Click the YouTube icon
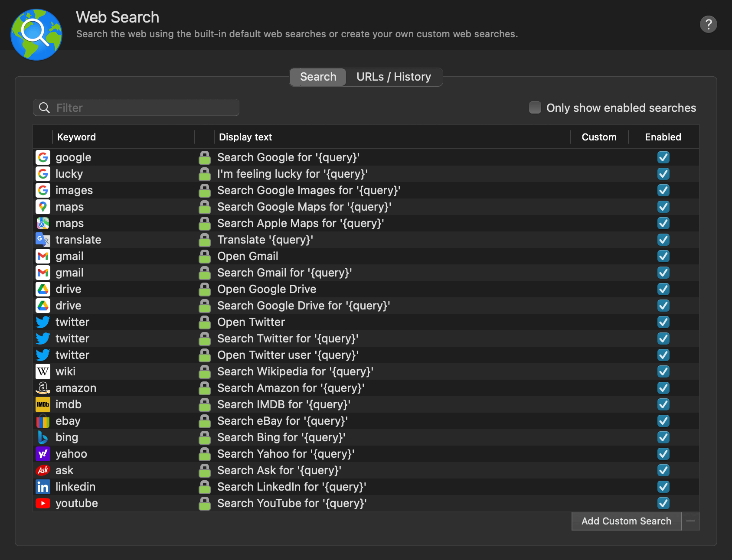 42,503
